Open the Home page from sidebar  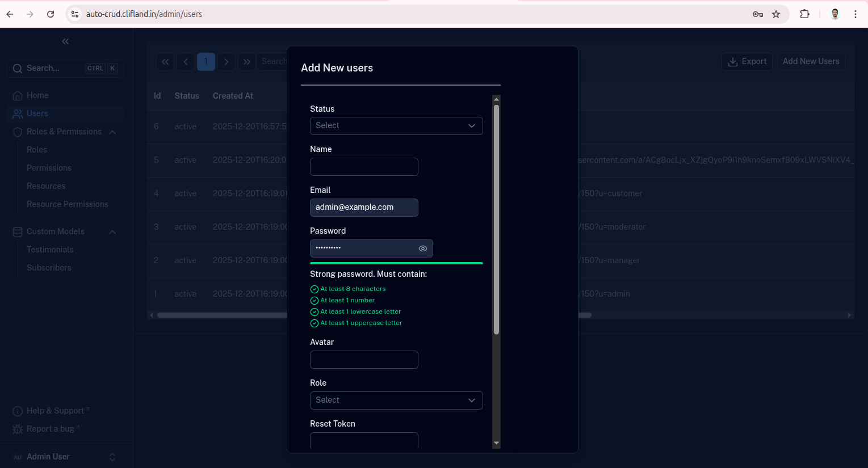tap(17, 95)
